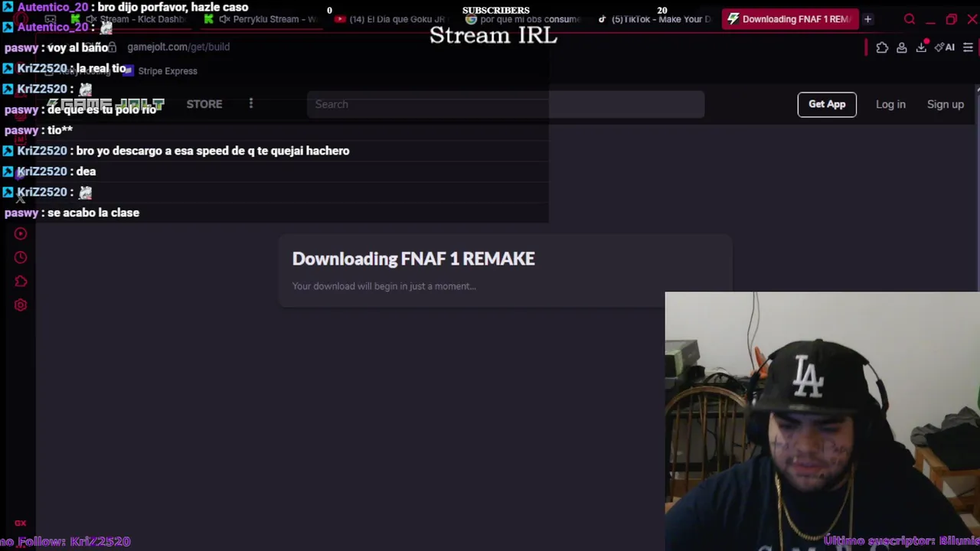The image size is (980, 551).
Task: Open the History clock icon in sidebar
Action: (21, 258)
